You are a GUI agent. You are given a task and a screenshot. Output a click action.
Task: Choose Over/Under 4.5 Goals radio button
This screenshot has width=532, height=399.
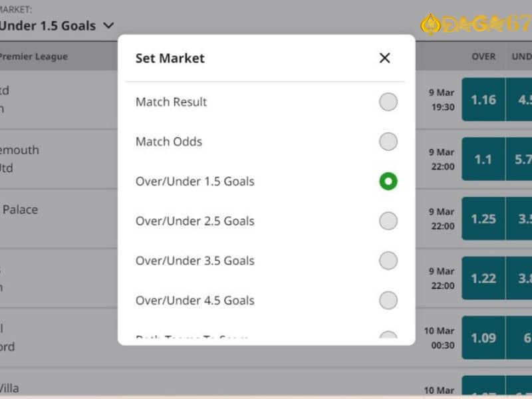[388, 301]
